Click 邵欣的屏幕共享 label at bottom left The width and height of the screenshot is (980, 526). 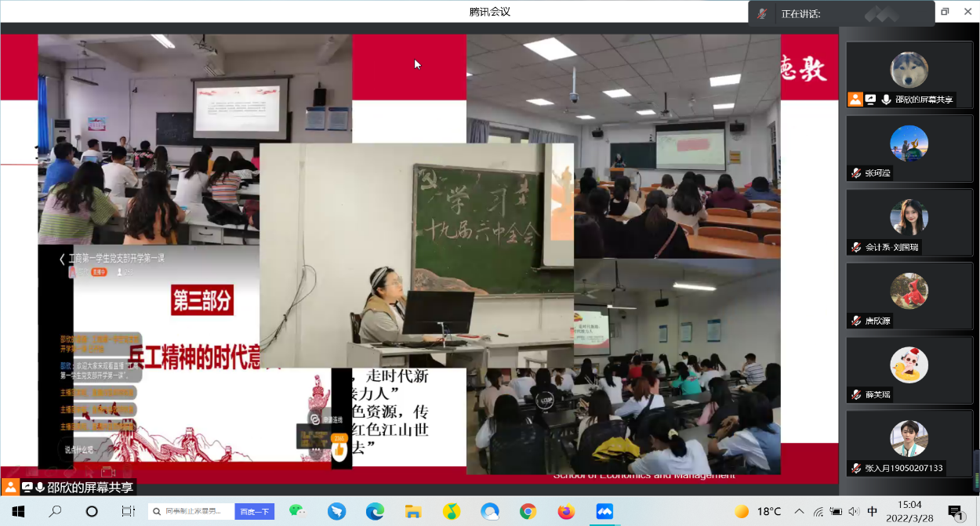point(90,488)
